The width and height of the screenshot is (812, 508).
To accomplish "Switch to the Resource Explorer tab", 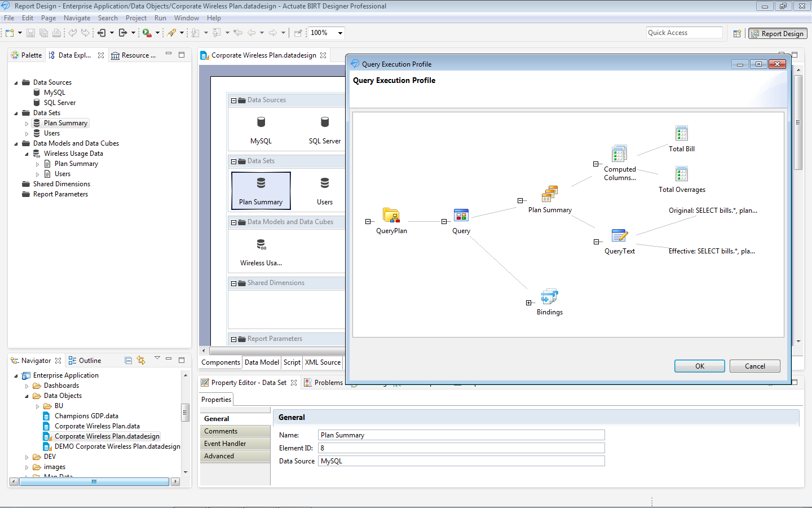I will pyautogui.click(x=134, y=55).
